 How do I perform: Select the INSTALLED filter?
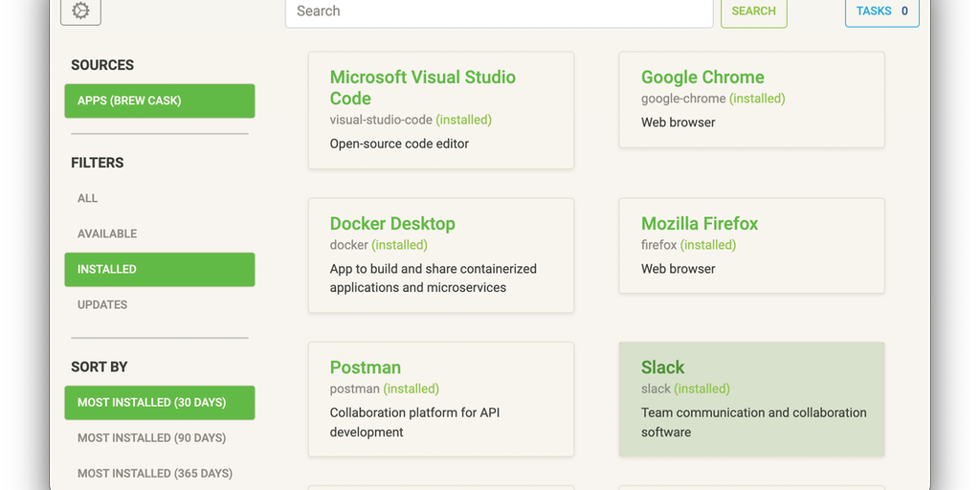[159, 269]
